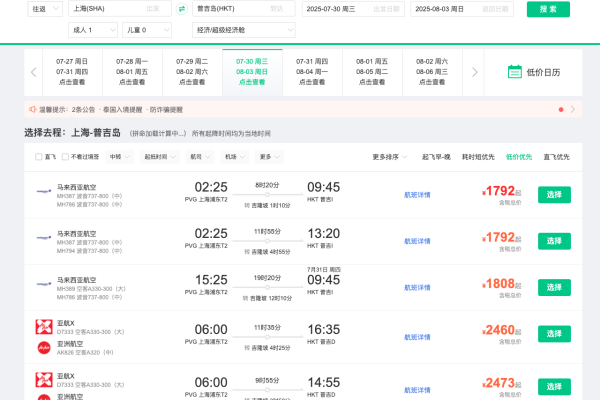
Task: Sort by 低价优先 lowest price
Action: (x=519, y=157)
